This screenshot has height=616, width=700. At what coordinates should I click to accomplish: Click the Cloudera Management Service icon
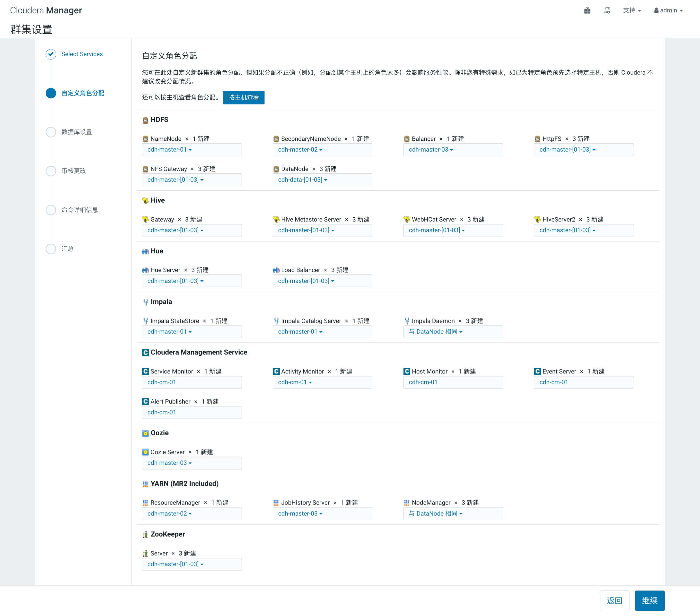click(x=145, y=352)
